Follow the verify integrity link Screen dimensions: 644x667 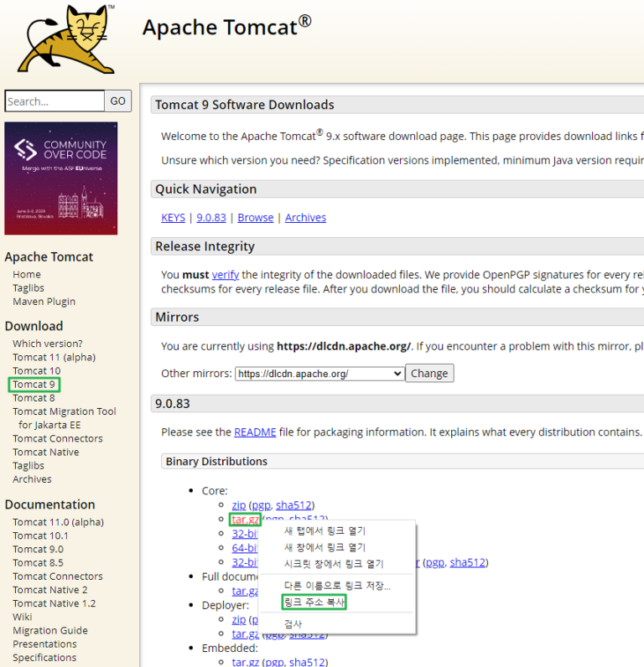click(x=226, y=275)
